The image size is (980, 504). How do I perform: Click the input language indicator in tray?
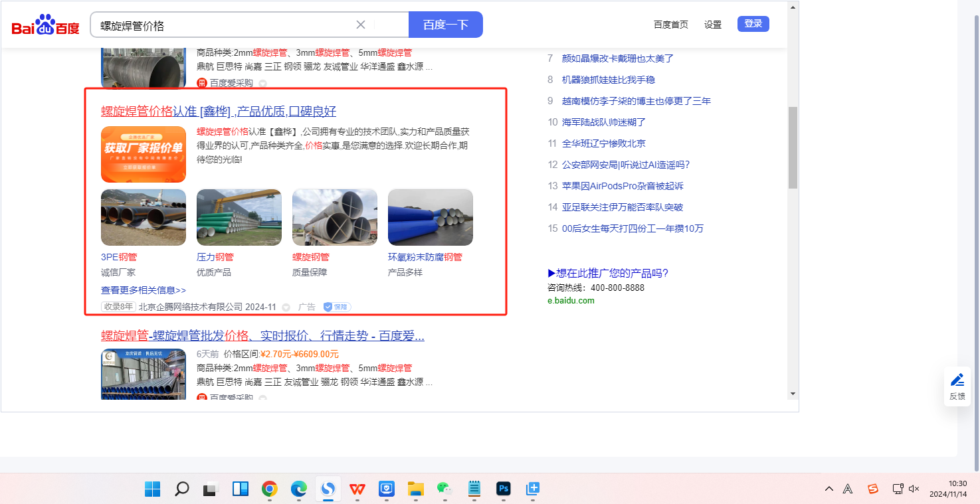pos(848,489)
